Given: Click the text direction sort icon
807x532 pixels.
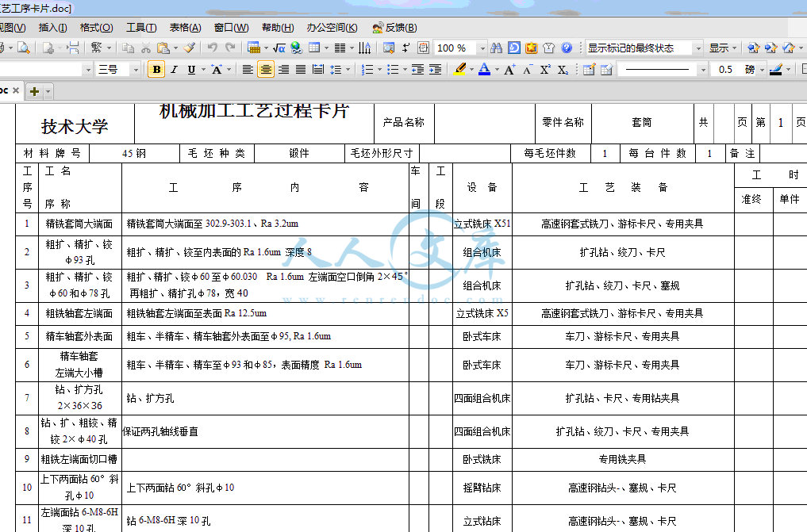Looking at the screenshot, I should click(364, 48).
